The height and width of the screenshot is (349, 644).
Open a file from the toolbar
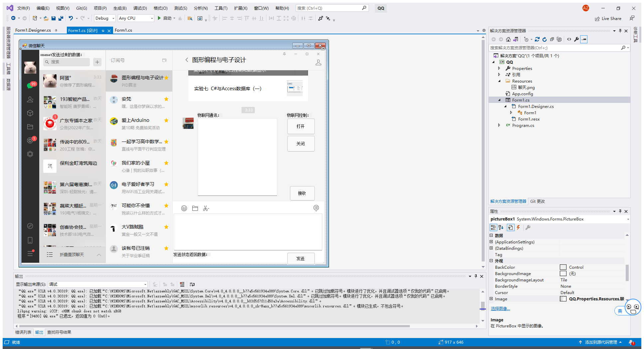[46, 18]
